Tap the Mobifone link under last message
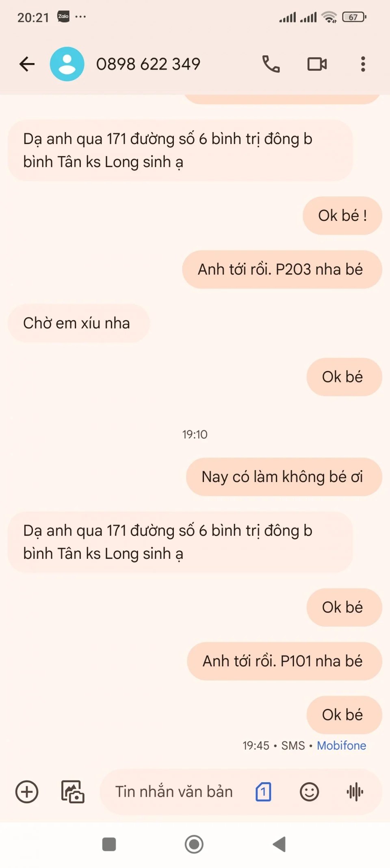390x868 pixels. 341,745
